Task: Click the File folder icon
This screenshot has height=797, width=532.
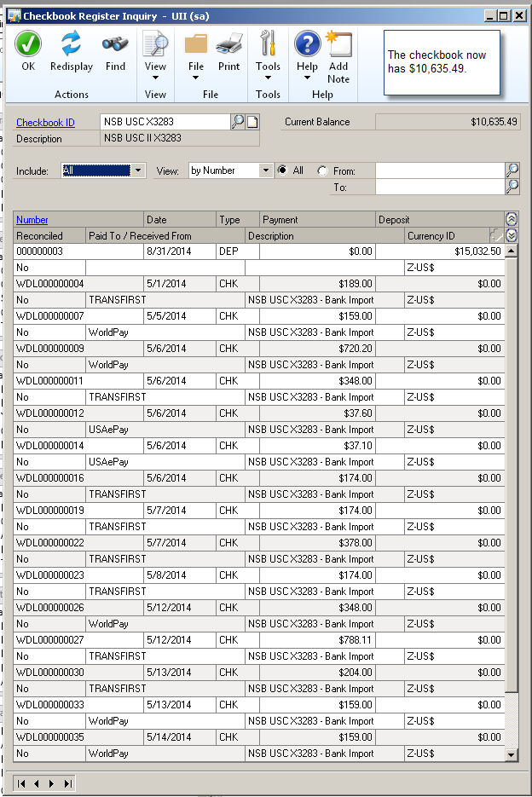Action: pos(196,43)
